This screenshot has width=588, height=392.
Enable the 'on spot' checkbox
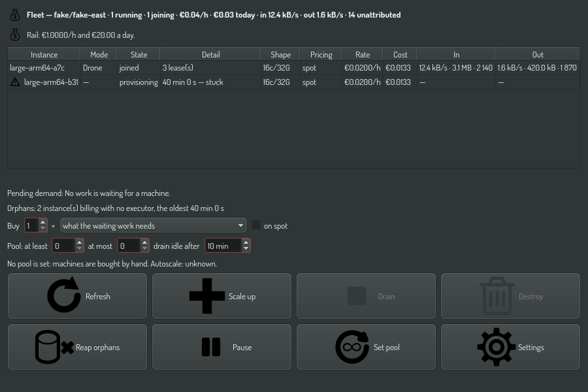(255, 225)
